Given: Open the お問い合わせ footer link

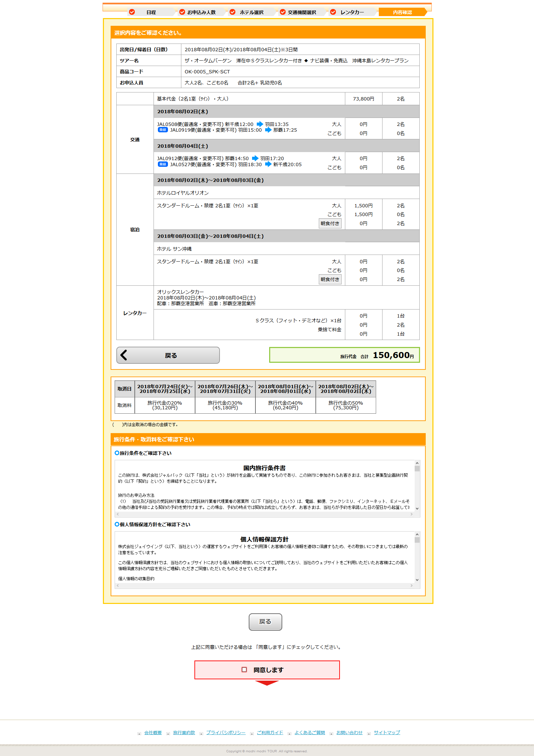Looking at the screenshot, I should 350,733.
